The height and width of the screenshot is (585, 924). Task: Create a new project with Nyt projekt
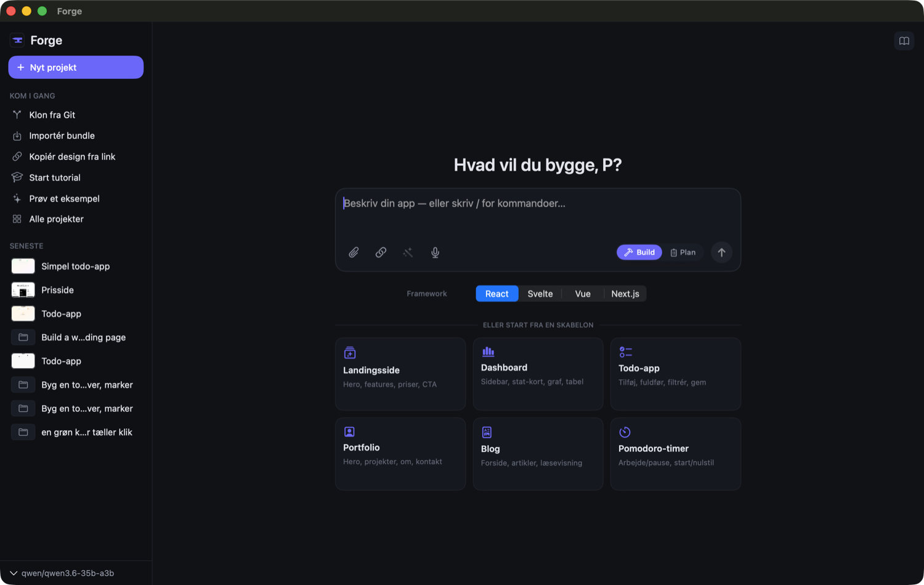(76, 67)
